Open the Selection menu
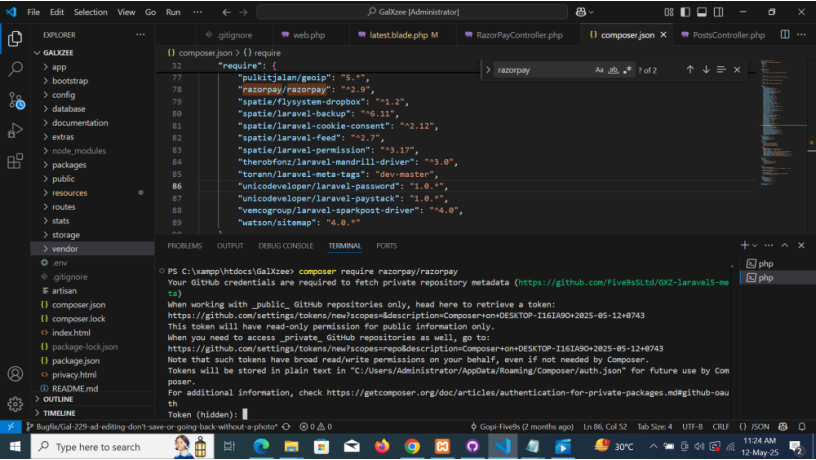 pyautogui.click(x=90, y=12)
